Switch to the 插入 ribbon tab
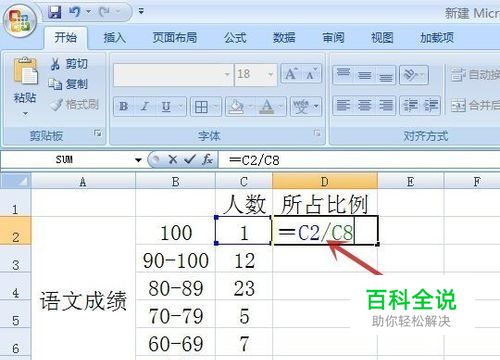 (114, 37)
